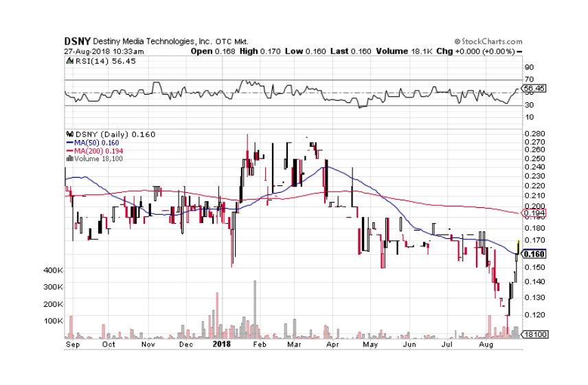This screenshot has width=588, height=385.
Task: Click the 0.120 price axis label
Action: click(x=534, y=315)
